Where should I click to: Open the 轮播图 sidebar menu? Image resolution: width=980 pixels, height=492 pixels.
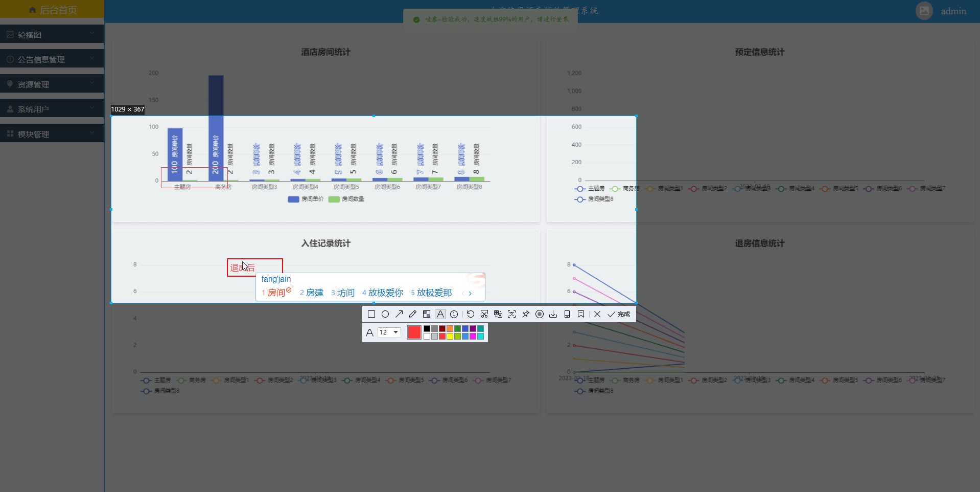coord(52,34)
